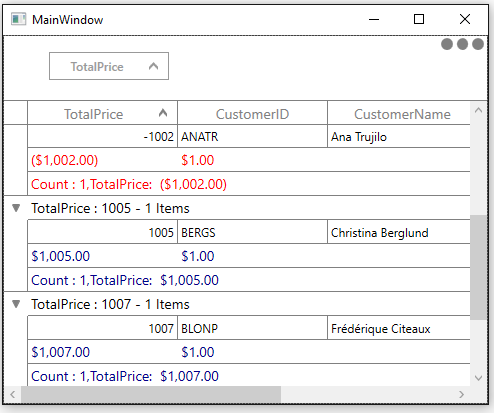
Task: Select the -1002 total price cell
Action: pyautogui.click(x=102, y=136)
